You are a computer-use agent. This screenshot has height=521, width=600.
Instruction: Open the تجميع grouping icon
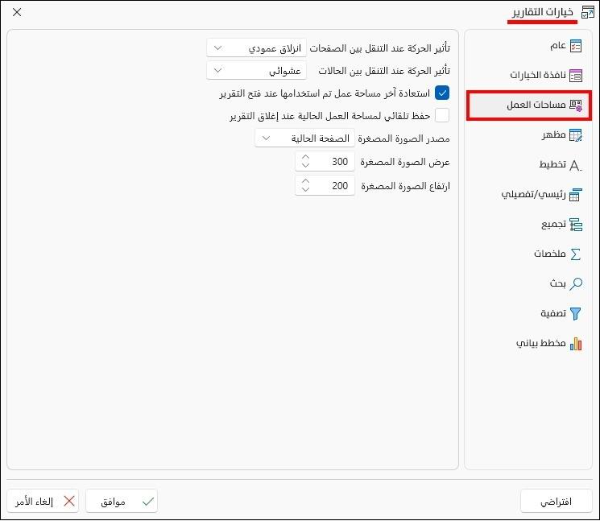click(x=576, y=225)
